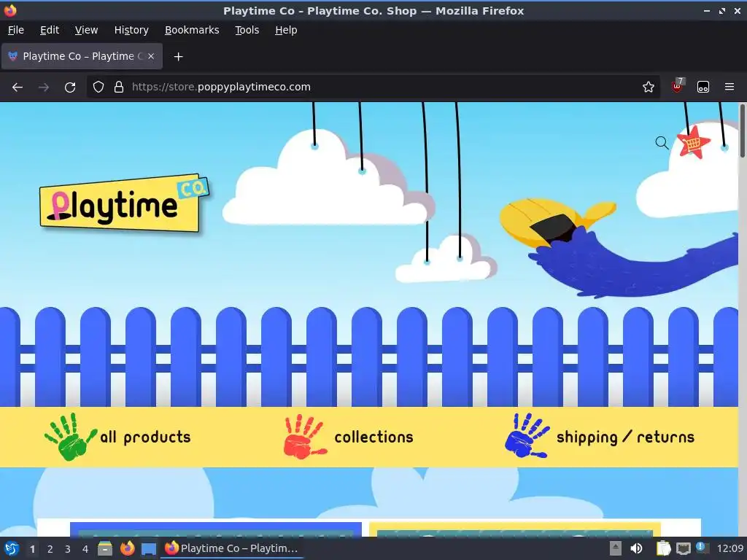The width and height of the screenshot is (747, 560).
Task: Go back with the browser back arrow
Action: tap(18, 87)
